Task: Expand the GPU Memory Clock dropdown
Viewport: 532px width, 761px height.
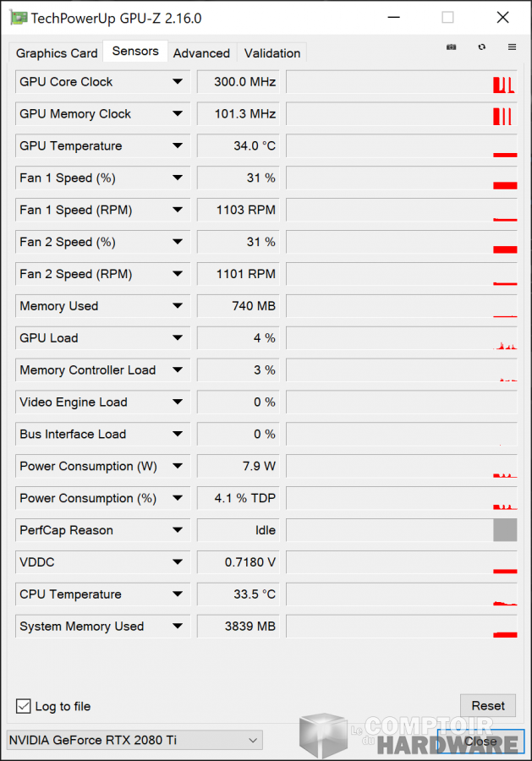Action: tap(178, 113)
